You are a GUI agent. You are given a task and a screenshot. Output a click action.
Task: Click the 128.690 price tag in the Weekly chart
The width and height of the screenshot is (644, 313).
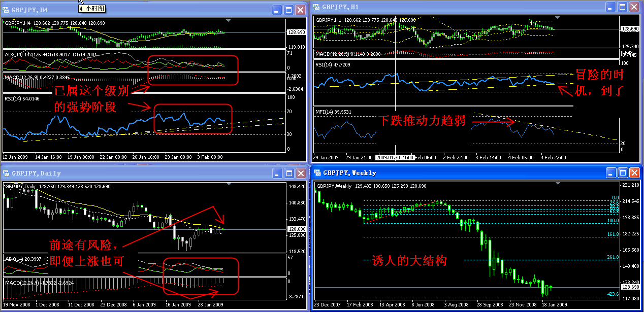pyautogui.click(x=630, y=287)
